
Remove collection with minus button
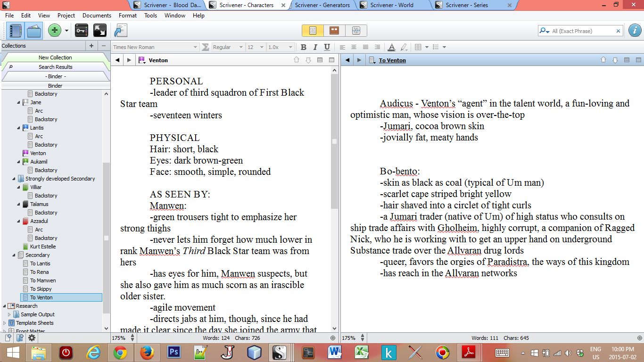click(x=104, y=46)
